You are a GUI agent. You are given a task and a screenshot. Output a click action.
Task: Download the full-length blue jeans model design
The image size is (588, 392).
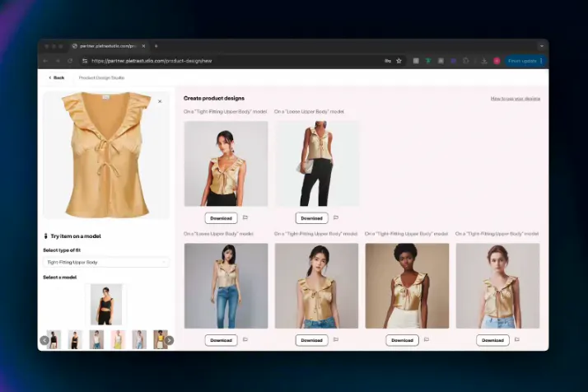point(222,340)
